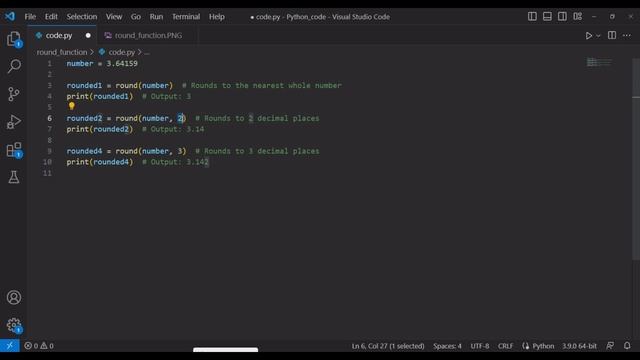Expand the run options dropdown arrow
This screenshot has width=640, height=360.
click(x=598, y=36)
